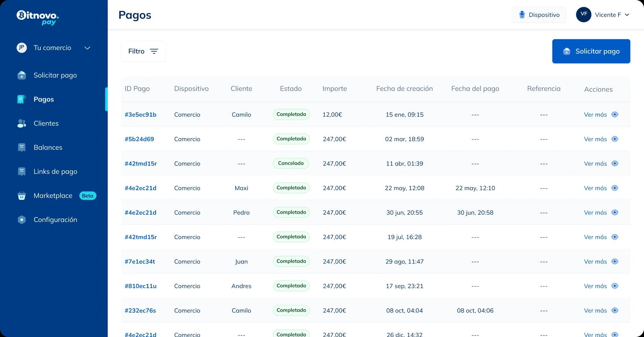The width and height of the screenshot is (644, 337).
Task: Select the Solicitar pago plus icon in sidebar
Action: pos(21,75)
